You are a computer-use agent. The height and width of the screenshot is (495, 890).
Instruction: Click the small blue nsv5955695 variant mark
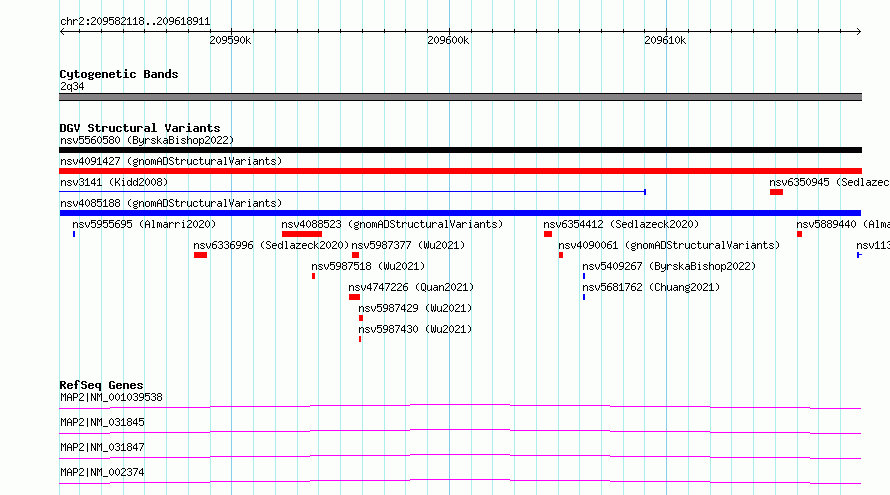pos(74,234)
